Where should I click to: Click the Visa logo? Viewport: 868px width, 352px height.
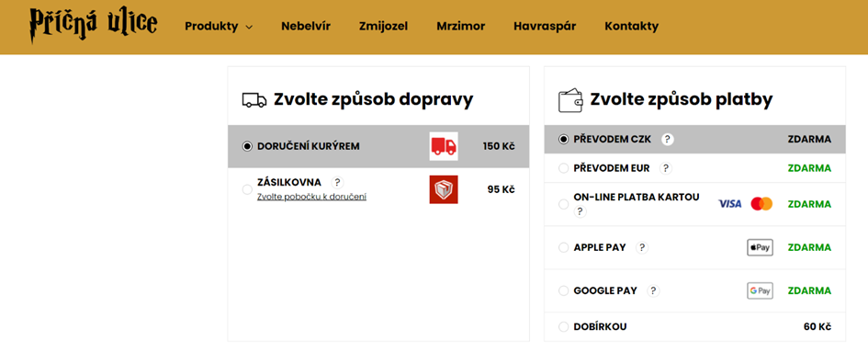729,204
